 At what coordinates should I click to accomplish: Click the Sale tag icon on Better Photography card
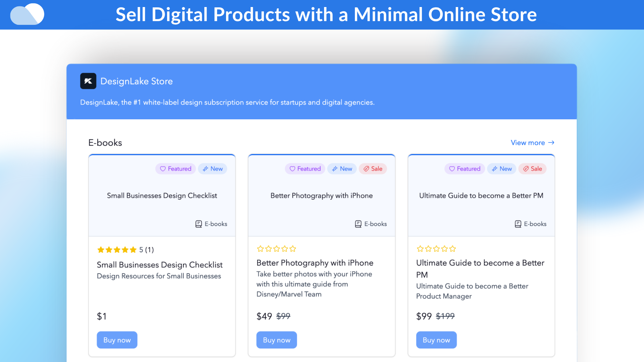point(366,169)
